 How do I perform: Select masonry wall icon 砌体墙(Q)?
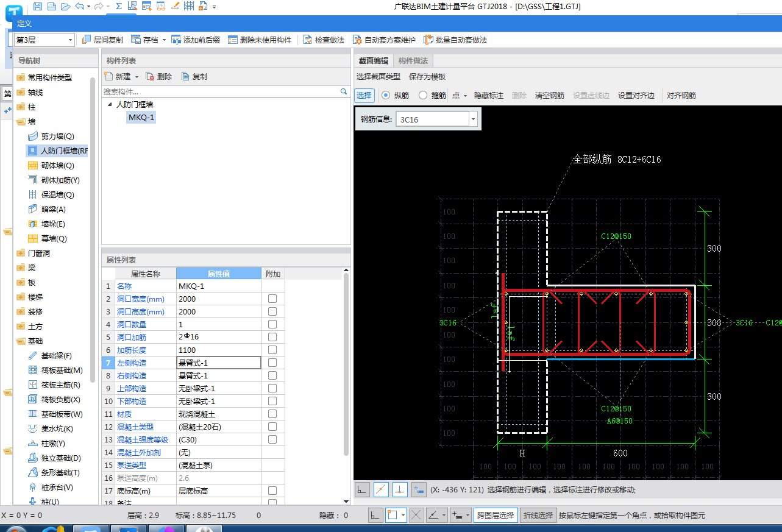[33, 165]
